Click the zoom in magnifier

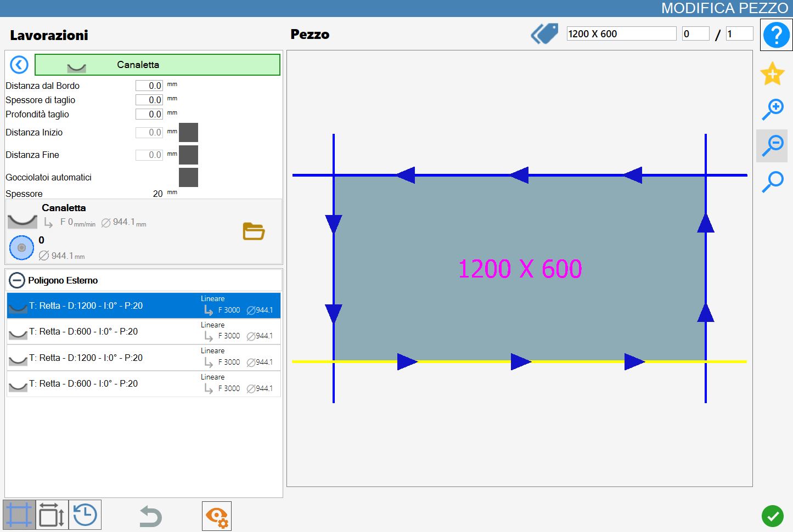pos(773,109)
